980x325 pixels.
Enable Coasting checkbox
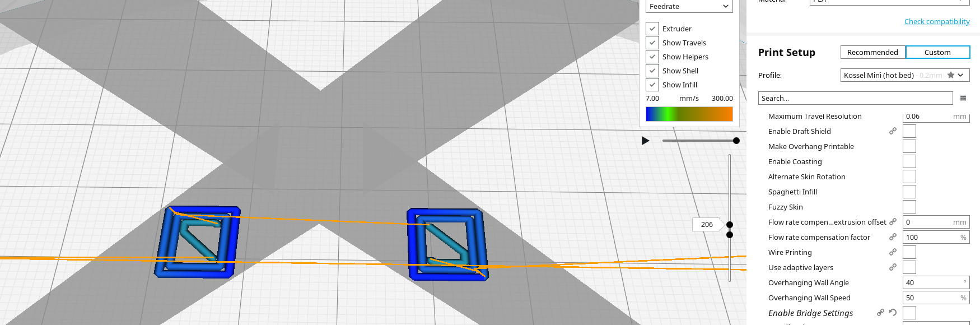tap(909, 161)
